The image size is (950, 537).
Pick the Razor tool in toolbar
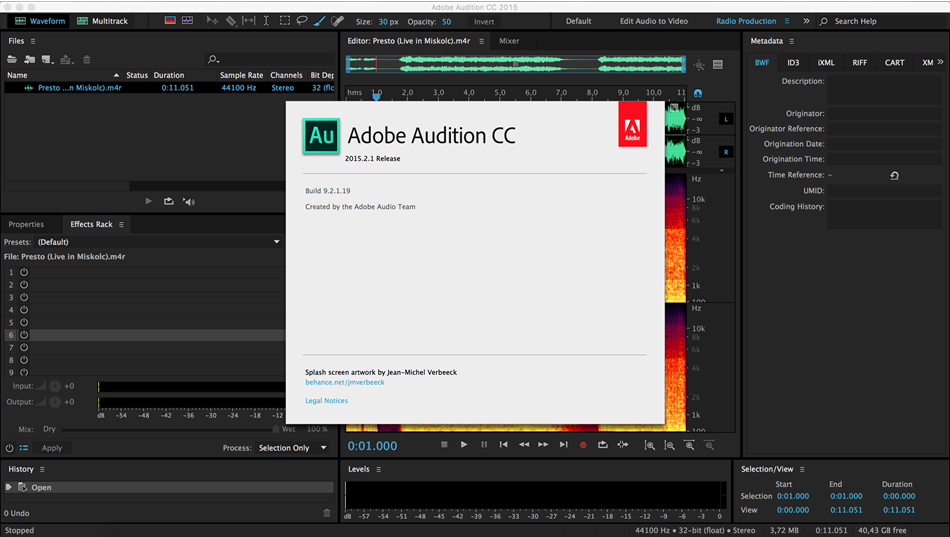coord(231,21)
